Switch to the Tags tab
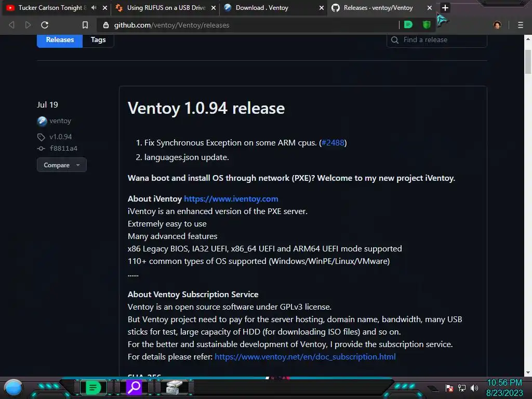532x399 pixels. click(x=98, y=39)
